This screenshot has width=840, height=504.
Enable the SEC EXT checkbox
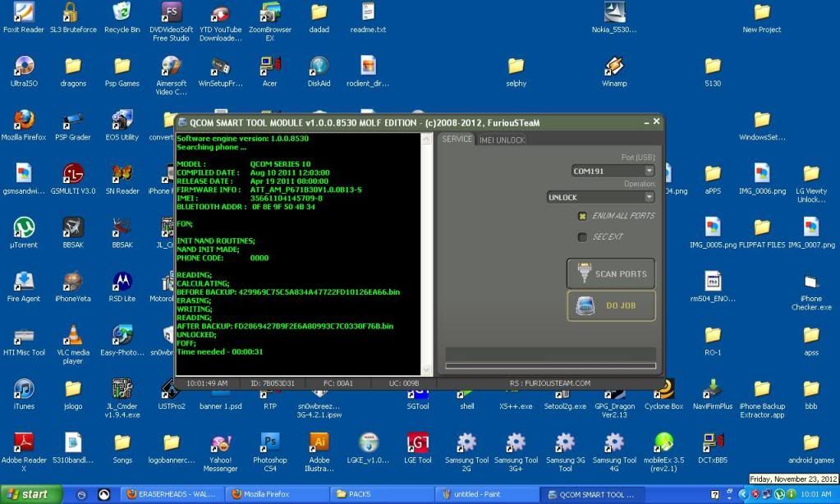[x=583, y=237]
